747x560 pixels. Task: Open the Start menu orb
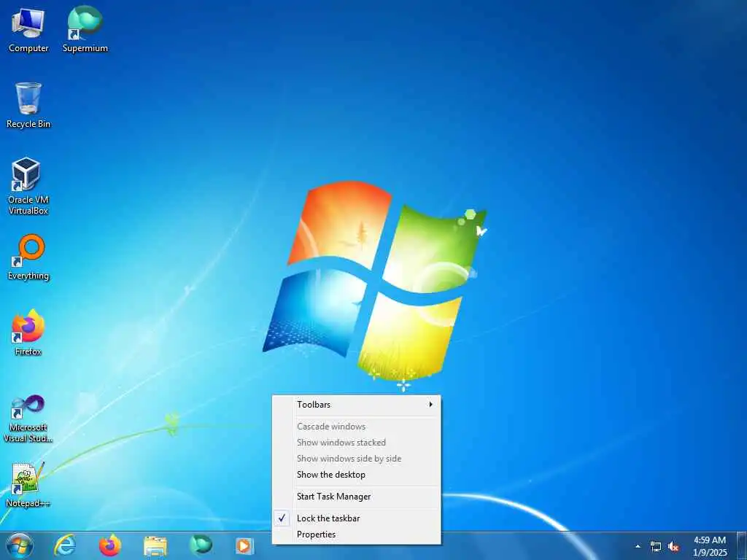tap(19, 545)
